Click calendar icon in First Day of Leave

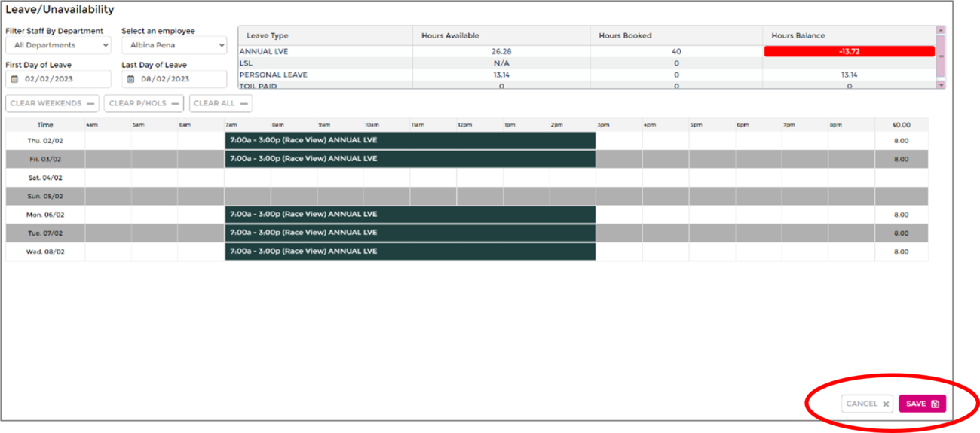coord(14,79)
